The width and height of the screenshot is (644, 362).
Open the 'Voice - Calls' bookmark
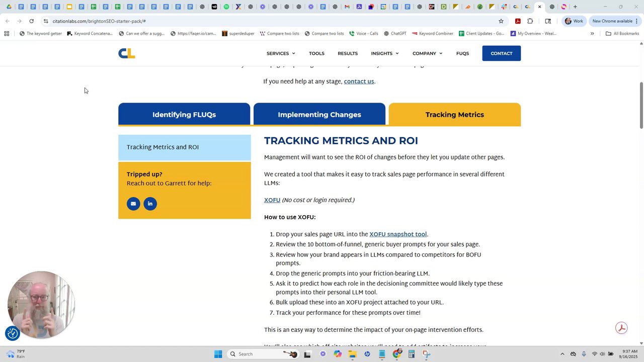(x=364, y=34)
